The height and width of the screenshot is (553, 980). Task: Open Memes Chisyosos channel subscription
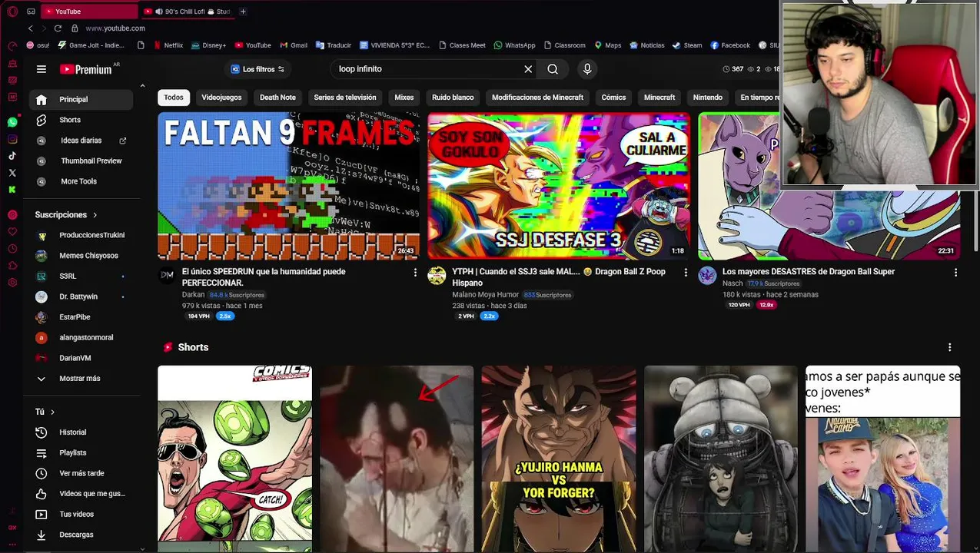(x=81, y=256)
